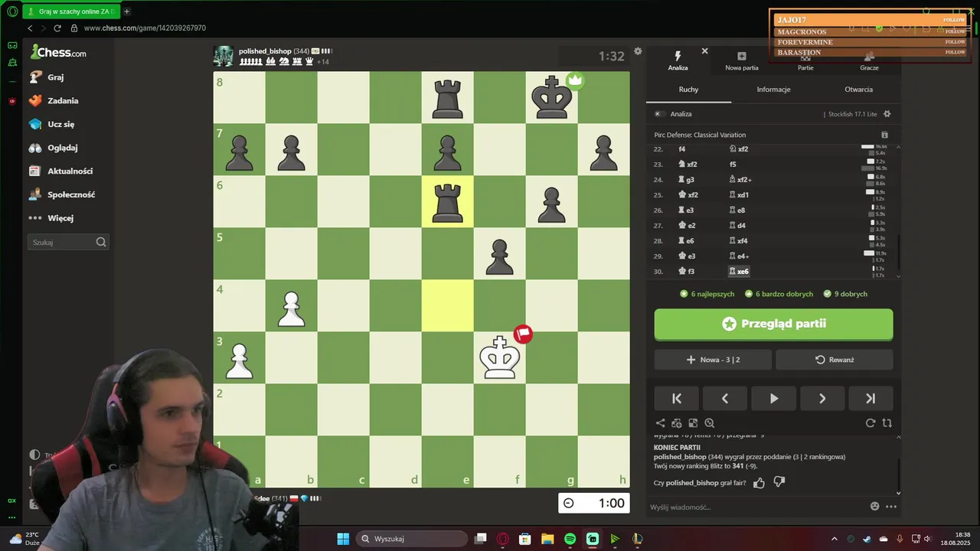
Task: Click the black king on g8
Action: [x=551, y=97]
